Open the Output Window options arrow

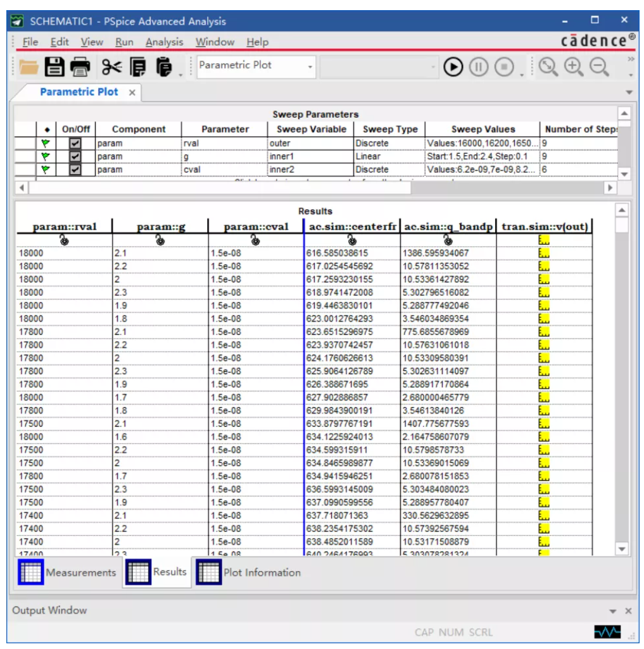[612, 612]
